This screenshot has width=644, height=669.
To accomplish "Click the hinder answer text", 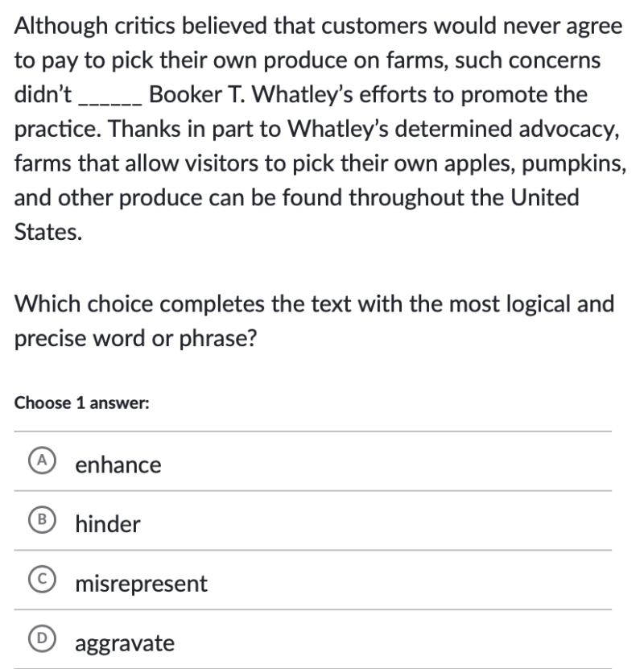I will click(107, 524).
